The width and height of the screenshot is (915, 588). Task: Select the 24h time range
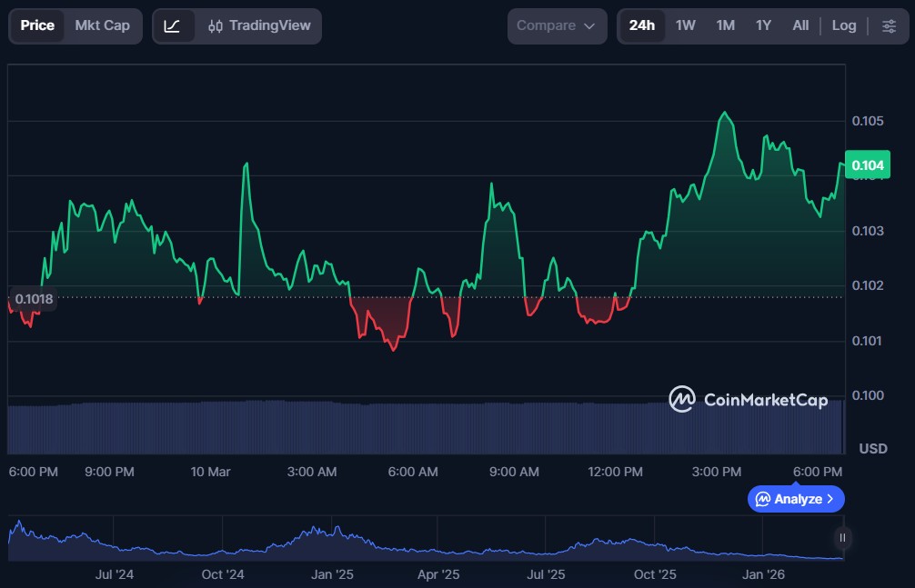pos(641,25)
